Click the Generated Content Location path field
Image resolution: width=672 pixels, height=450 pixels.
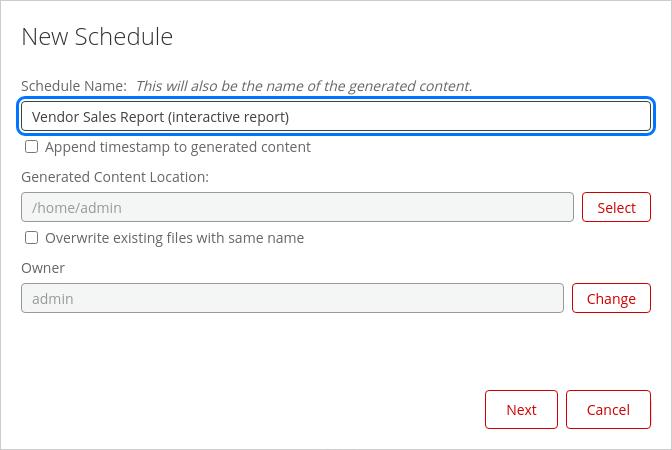pos(297,208)
